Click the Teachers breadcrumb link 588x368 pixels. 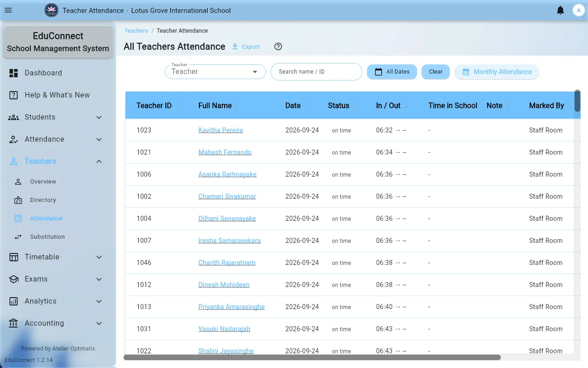click(x=136, y=31)
